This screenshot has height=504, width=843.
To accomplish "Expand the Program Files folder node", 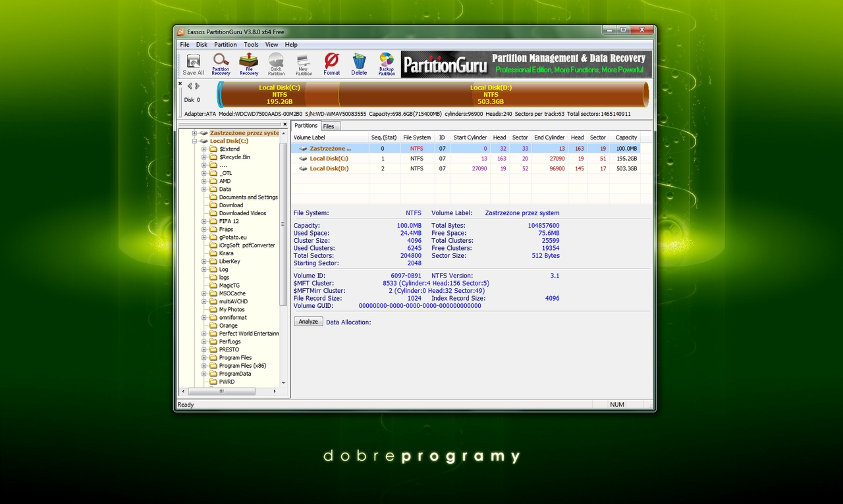I will point(204,358).
